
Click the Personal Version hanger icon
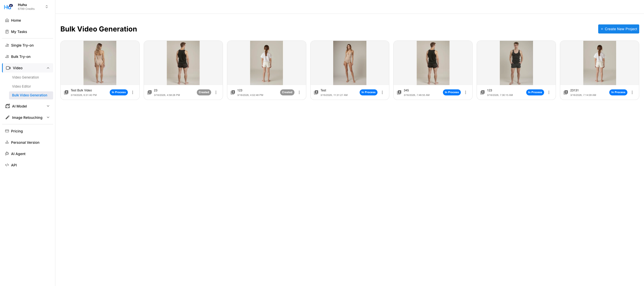click(x=7, y=142)
